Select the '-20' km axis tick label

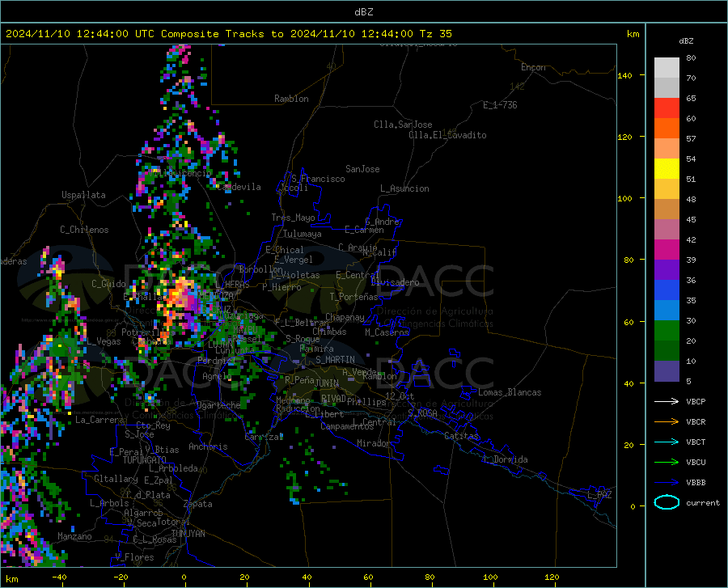pyautogui.click(x=121, y=577)
